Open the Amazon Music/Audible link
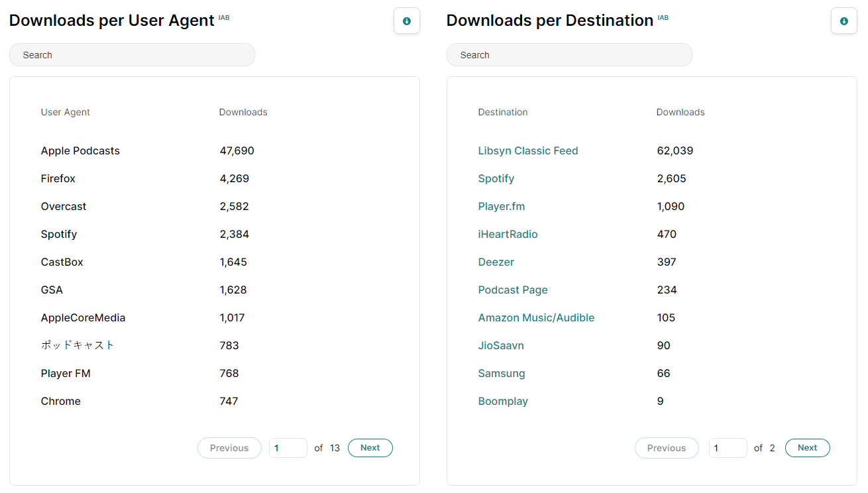 click(536, 318)
